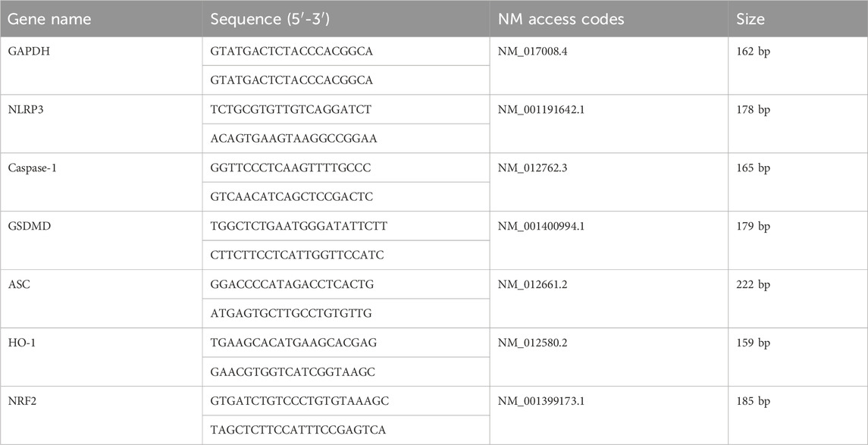Click the ASC gene name cell
Viewport: 868px width, 445px height.
pos(102,299)
